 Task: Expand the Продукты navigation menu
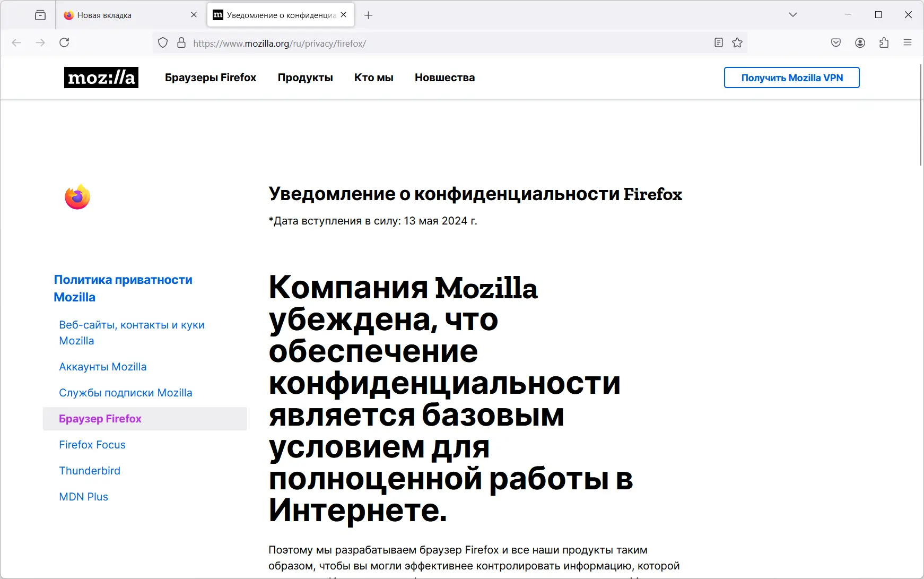click(305, 77)
